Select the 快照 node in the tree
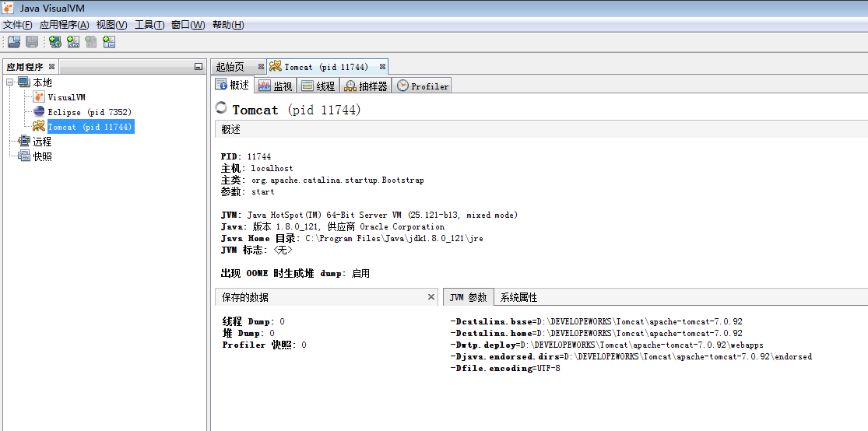 pyautogui.click(x=42, y=156)
